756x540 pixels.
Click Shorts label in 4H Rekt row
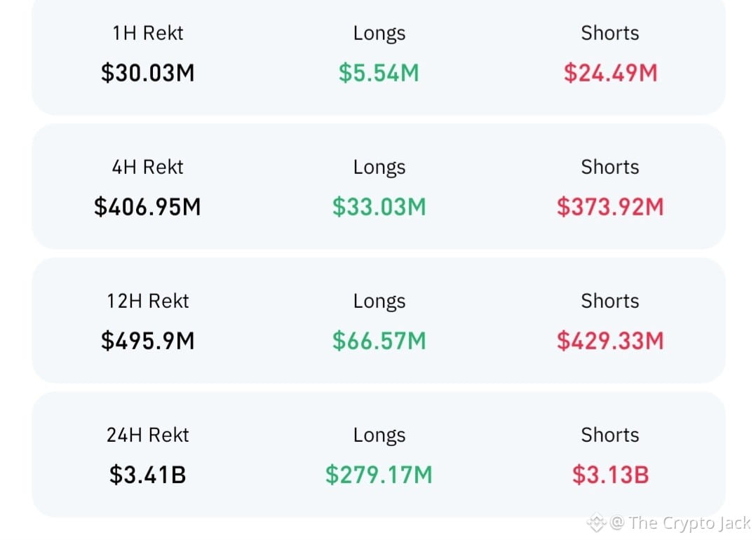coord(610,168)
